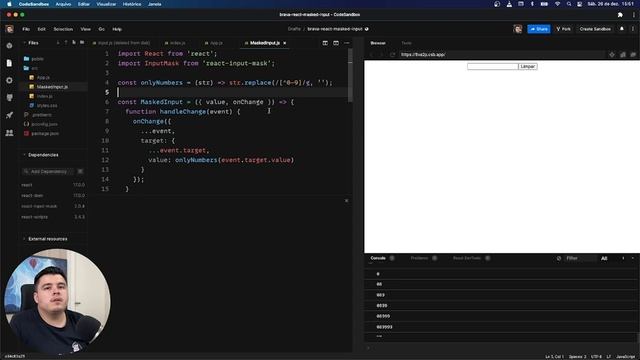
Task: Close the MaskedInput.js tab
Action: point(284,43)
